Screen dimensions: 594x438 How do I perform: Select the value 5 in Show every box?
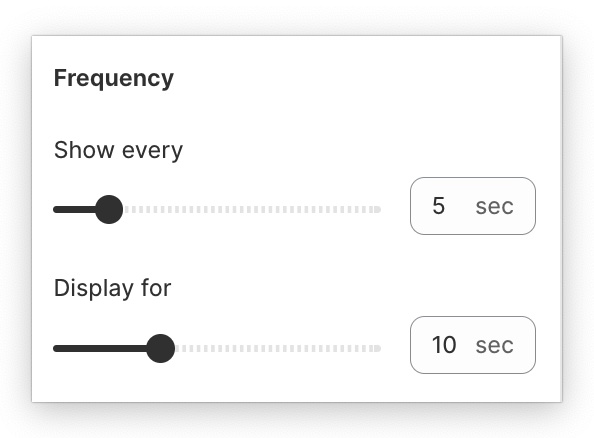[438, 206]
